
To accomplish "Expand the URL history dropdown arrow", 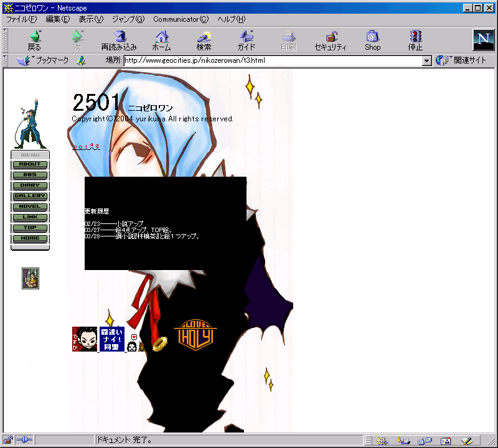I will [x=426, y=60].
